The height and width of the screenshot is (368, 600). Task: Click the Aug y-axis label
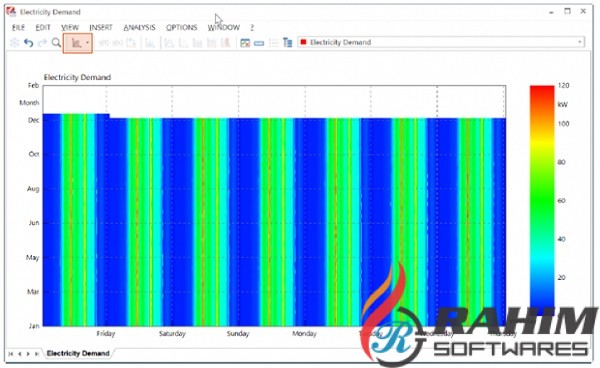(x=33, y=189)
